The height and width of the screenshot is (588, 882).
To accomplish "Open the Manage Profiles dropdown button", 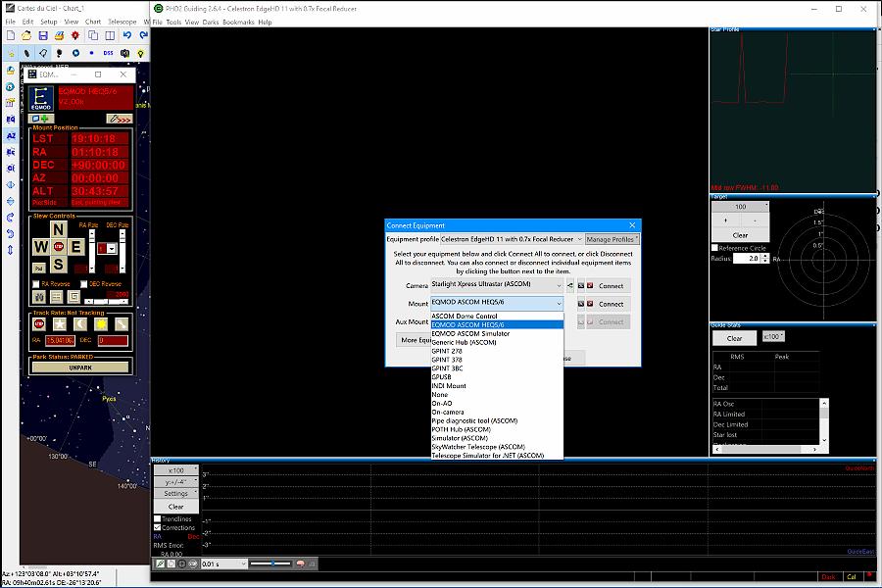I will pos(612,239).
